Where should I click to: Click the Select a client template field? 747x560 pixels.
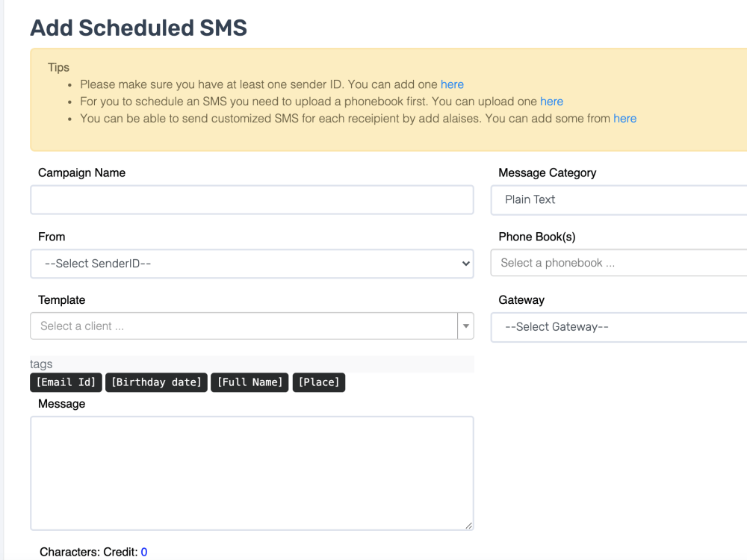pyautogui.click(x=244, y=326)
